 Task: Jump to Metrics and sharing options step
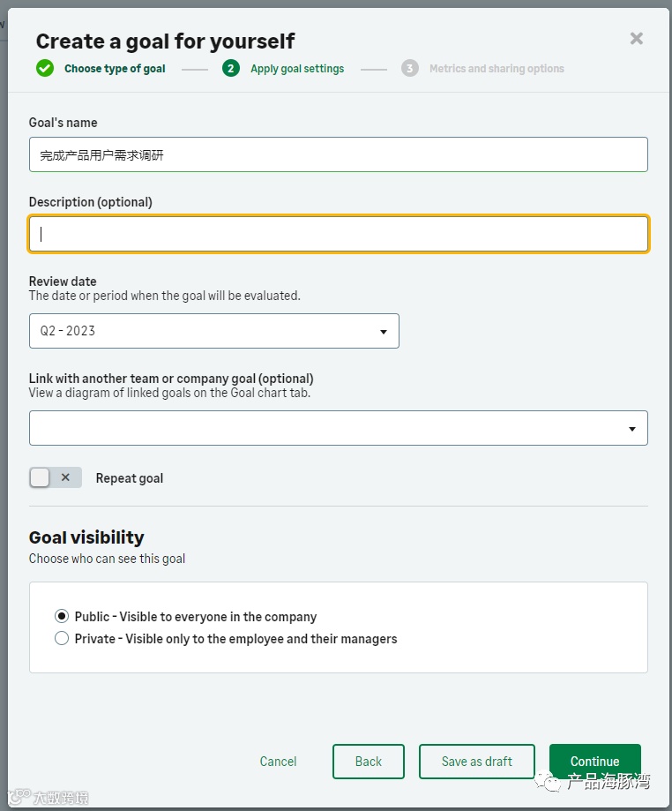(x=497, y=69)
